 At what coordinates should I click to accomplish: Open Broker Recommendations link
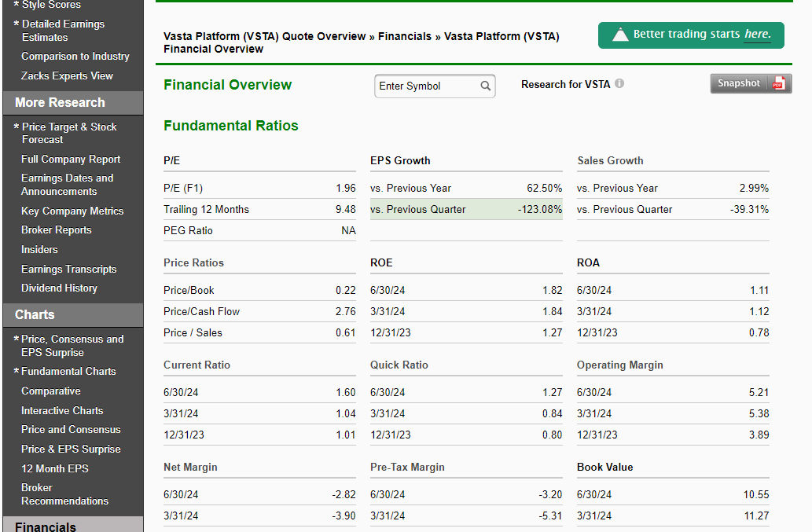pyautogui.click(x=64, y=494)
